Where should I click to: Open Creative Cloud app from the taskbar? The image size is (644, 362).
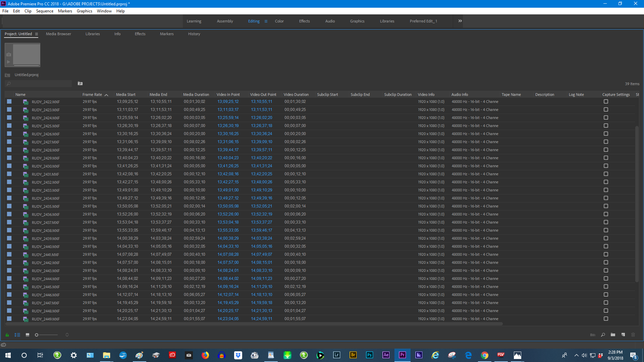(x=172, y=355)
